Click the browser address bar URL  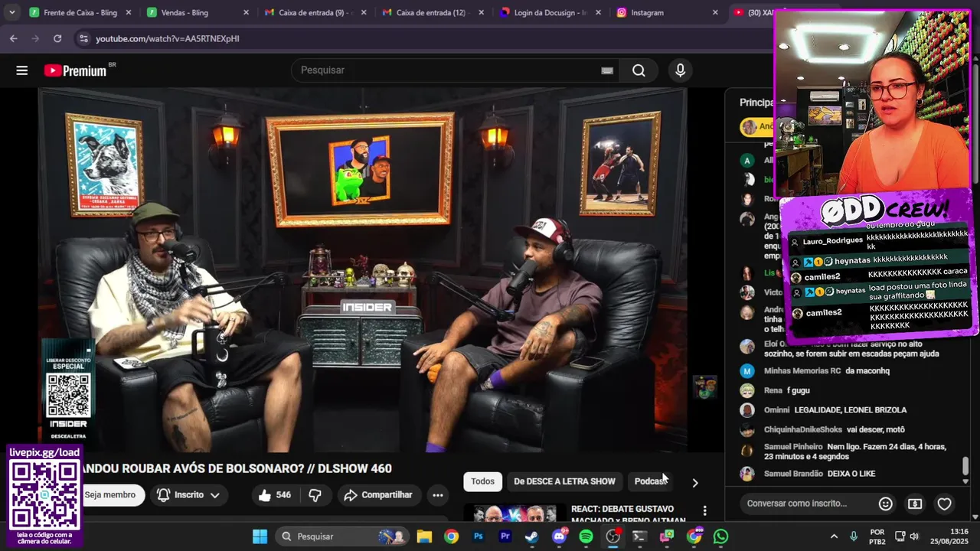click(x=167, y=38)
